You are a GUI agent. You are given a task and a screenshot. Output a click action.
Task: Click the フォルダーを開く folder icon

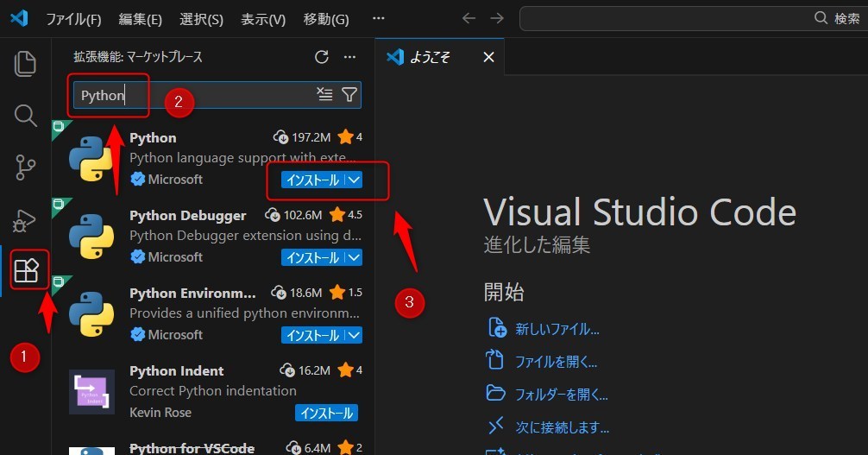tap(495, 393)
